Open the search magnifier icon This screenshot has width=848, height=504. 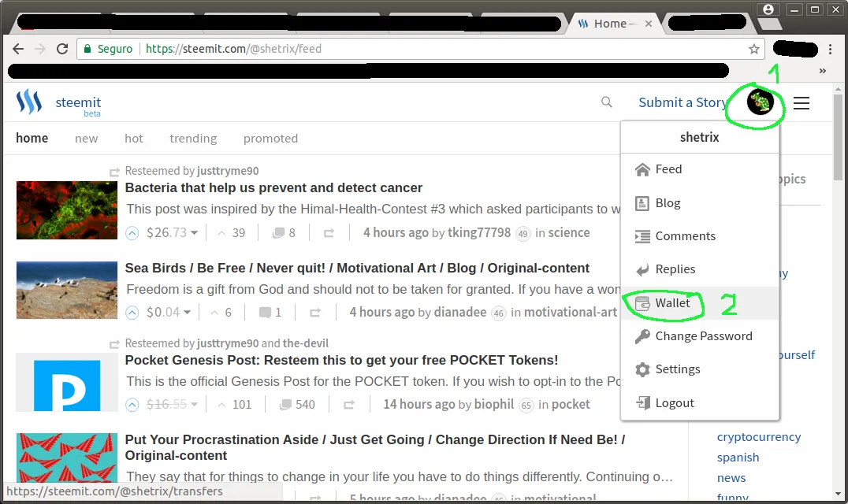pos(607,102)
